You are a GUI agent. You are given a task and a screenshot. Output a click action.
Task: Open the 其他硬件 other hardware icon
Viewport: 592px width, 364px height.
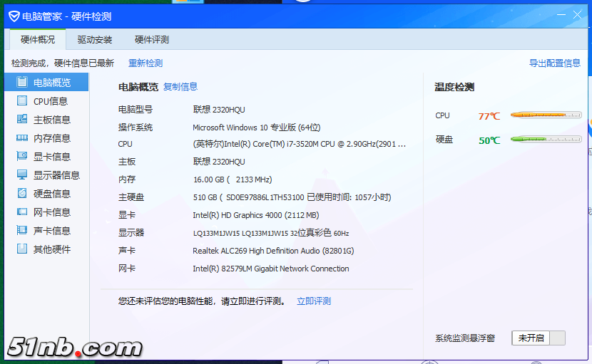(x=22, y=249)
